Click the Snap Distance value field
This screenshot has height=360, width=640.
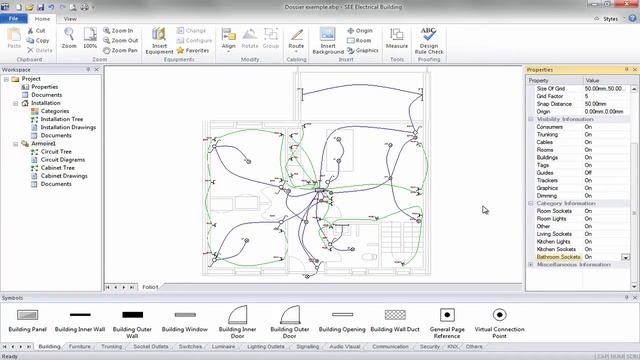click(x=606, y=104)
